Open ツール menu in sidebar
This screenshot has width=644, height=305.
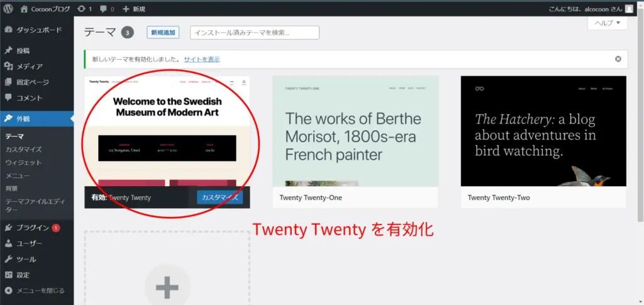tap(37, 260)
